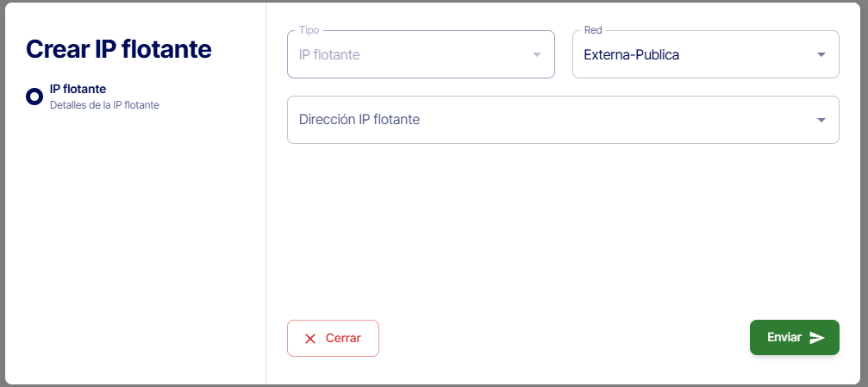
Task: Click the Cerrar text label
Action: point(343,338)
